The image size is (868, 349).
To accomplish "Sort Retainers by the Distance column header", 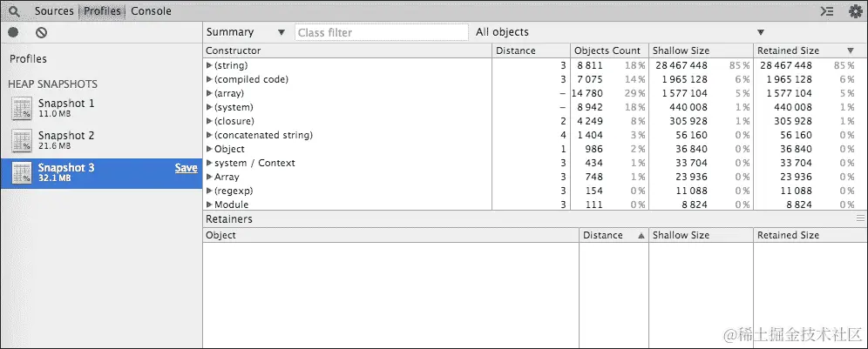I will click(614, 235).
